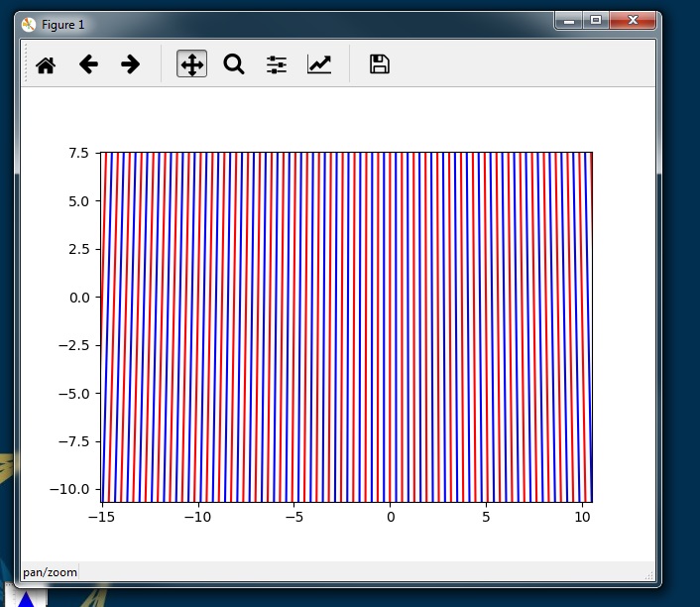Open Edit axis and curve parameters

point(319,64)
